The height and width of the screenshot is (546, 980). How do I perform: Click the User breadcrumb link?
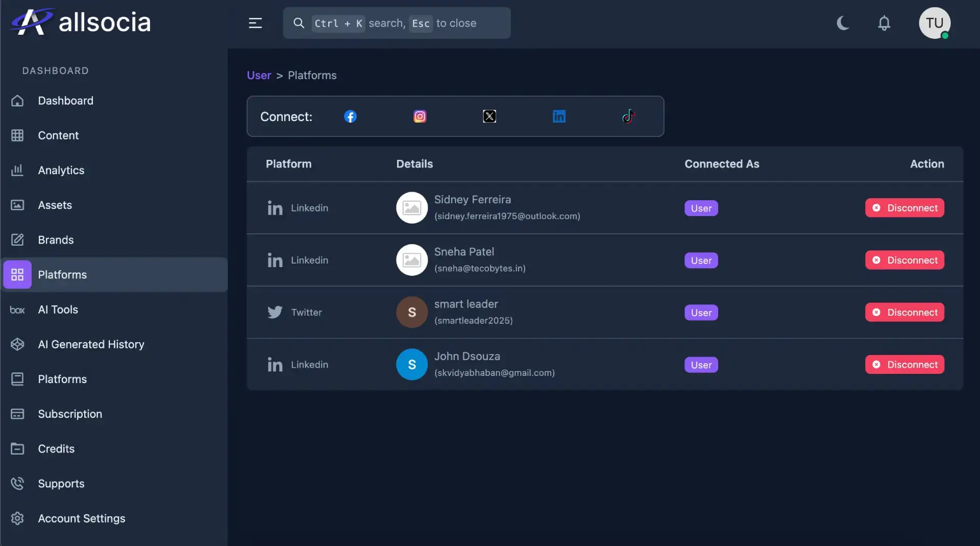259,76
